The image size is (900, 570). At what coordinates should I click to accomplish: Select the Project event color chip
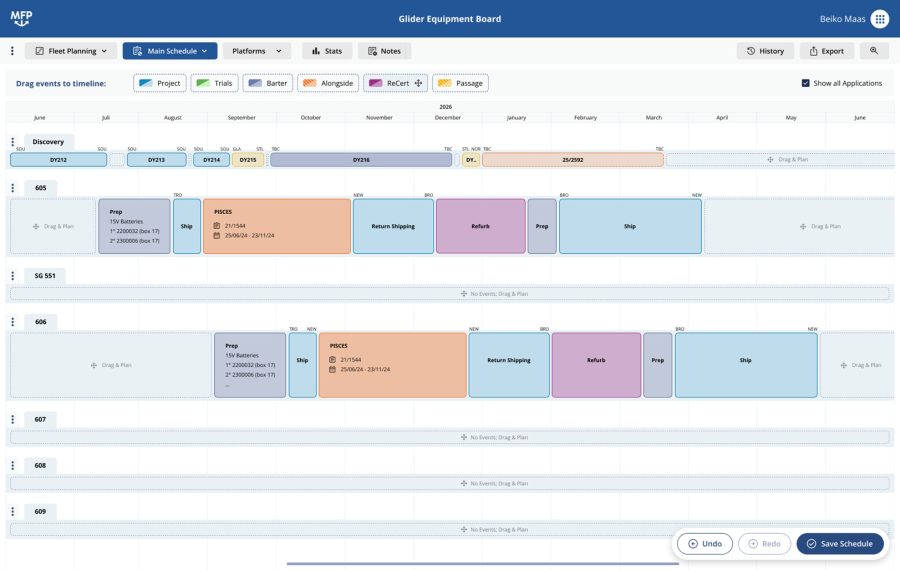pyautogui.click(x=160, y=83)
